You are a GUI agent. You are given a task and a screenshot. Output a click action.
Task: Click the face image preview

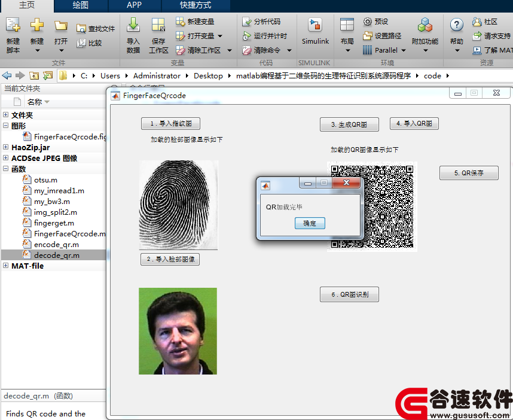[x=178, y=331]
